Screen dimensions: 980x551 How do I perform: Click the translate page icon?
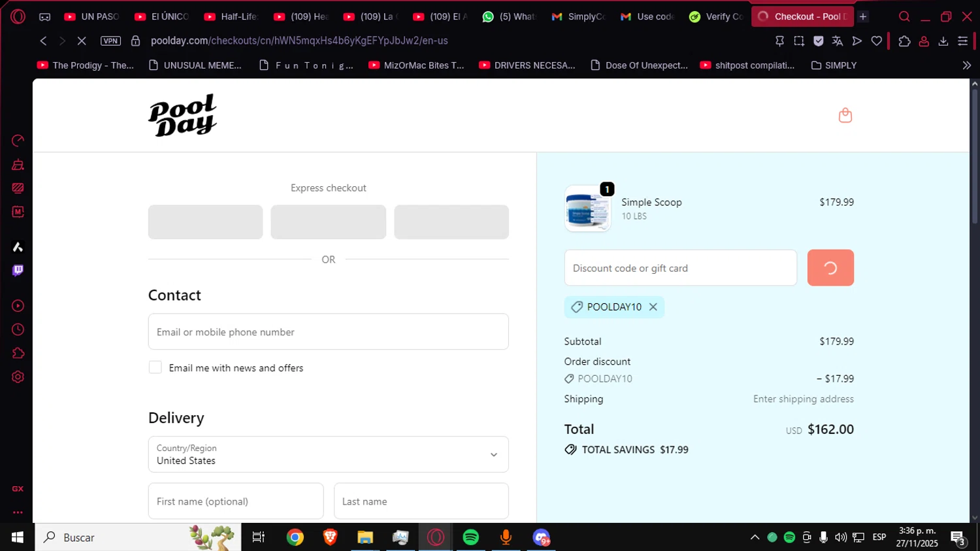[x=838, y=41]
